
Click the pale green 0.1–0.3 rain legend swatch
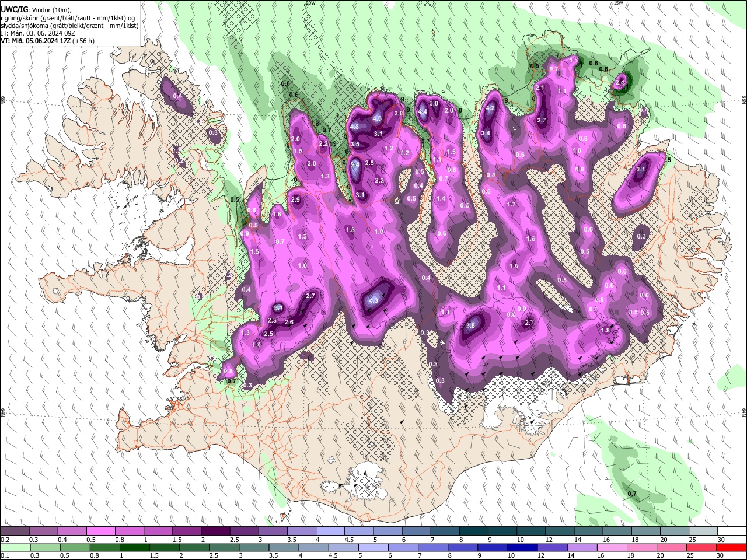[15, 547]
